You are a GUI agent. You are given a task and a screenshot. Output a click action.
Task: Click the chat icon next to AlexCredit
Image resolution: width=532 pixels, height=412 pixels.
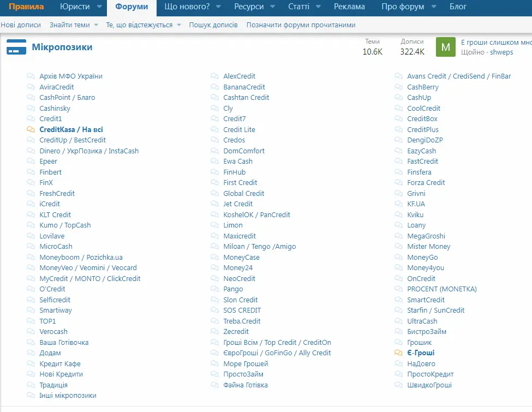(215, 76)
